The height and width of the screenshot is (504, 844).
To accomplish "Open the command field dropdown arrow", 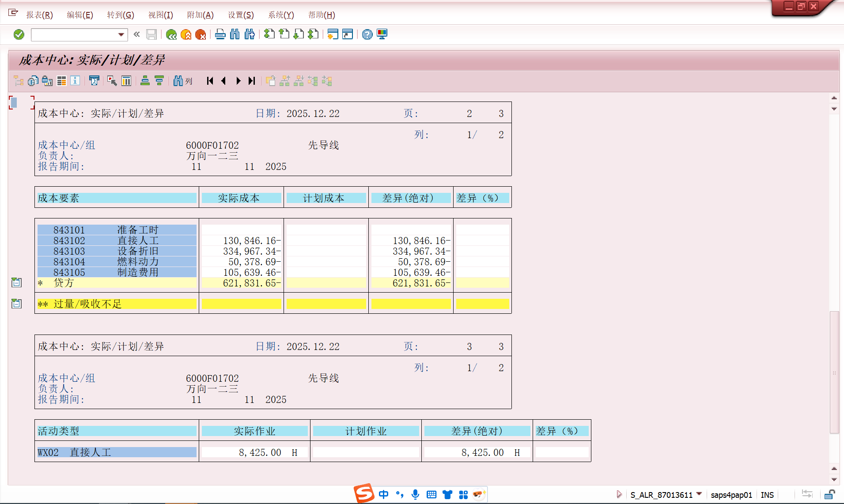I will pos(121,34).
